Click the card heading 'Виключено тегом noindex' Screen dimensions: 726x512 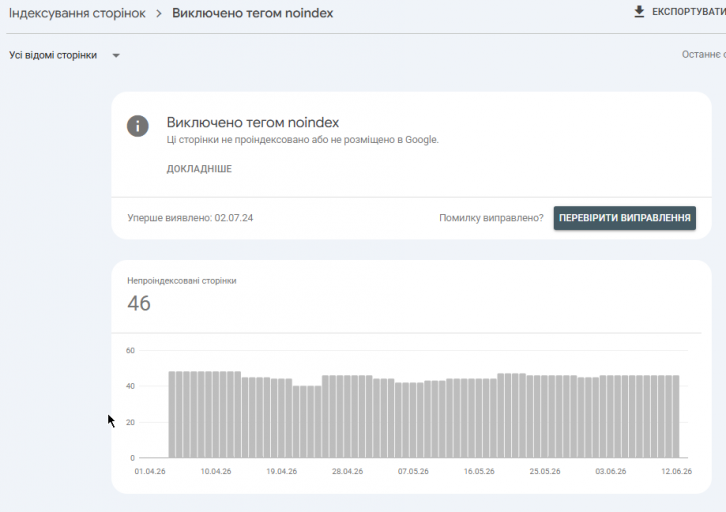[253, 123]
